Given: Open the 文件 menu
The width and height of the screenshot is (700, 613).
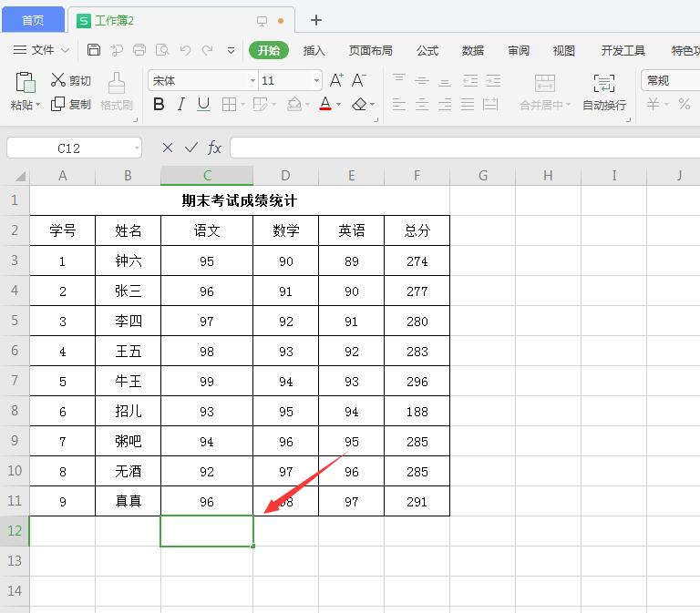Looking at the screenshot, I should tap(42, 50).
